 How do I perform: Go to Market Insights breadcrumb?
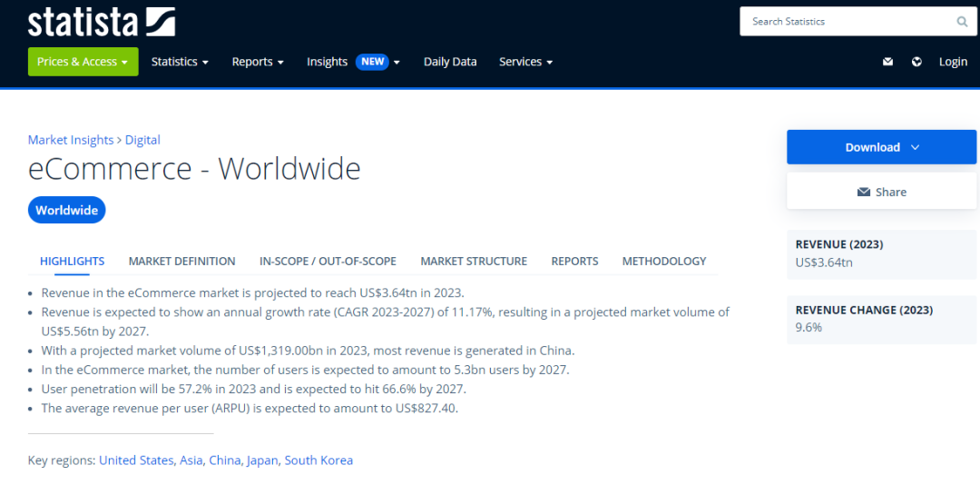71,140
